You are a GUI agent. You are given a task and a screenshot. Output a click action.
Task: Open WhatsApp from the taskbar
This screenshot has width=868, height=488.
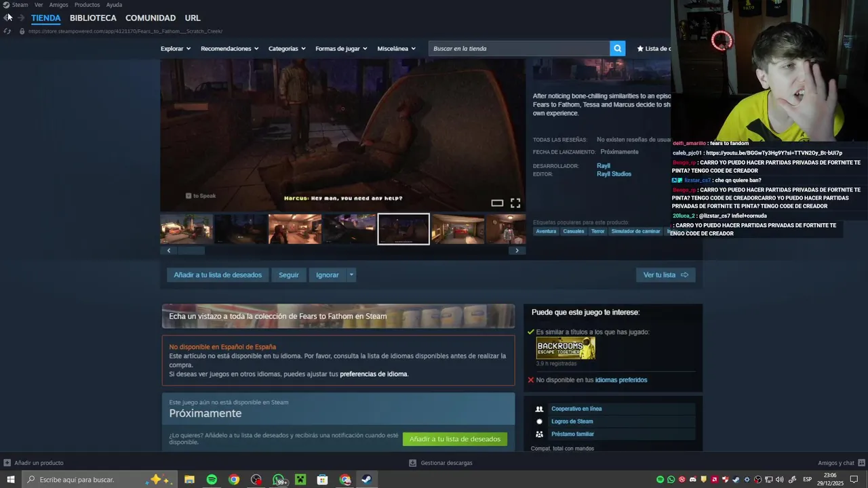point(279,480)
